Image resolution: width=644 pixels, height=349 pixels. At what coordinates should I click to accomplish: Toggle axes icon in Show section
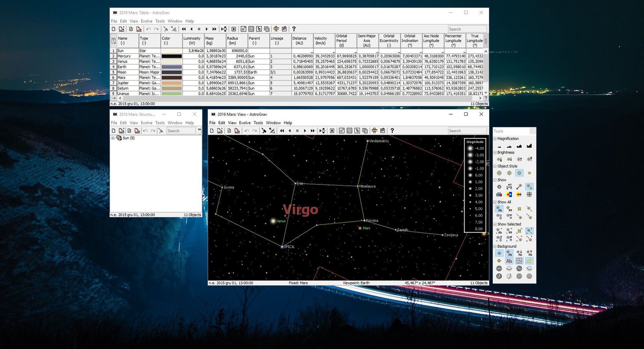point(509,186)
